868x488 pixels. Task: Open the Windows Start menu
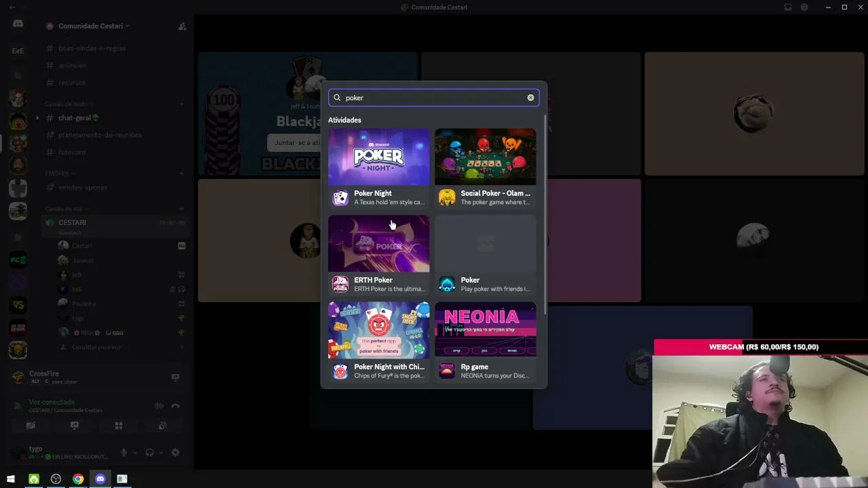click(x=11, y=479)
